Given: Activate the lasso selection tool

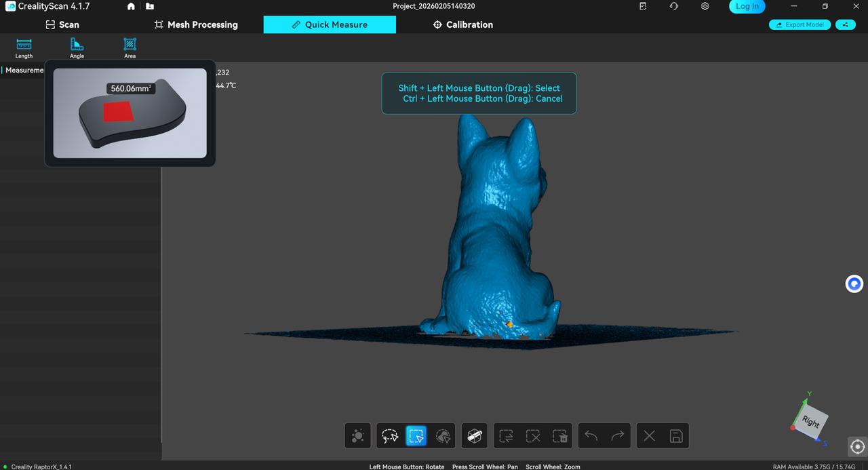Looking at the screenshot, I should [x=390, y=436].
